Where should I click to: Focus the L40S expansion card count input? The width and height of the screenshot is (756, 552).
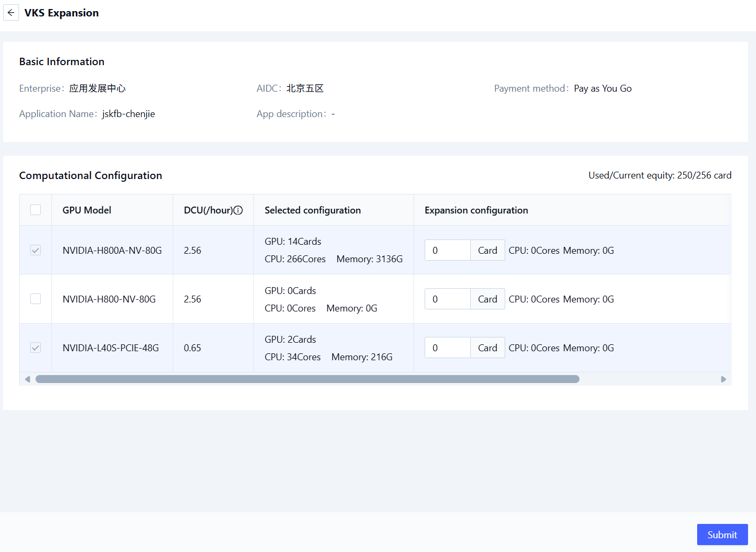[x=447, y=348]
